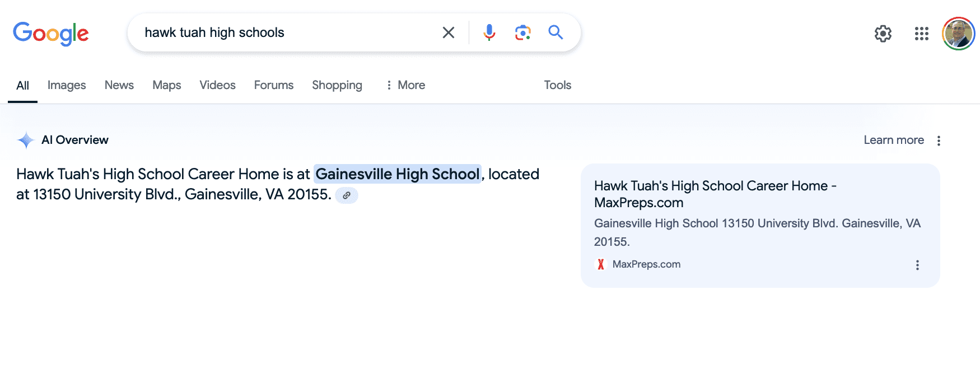Click the Google logo
Viewport: 980px width, 374px height.
50,34
